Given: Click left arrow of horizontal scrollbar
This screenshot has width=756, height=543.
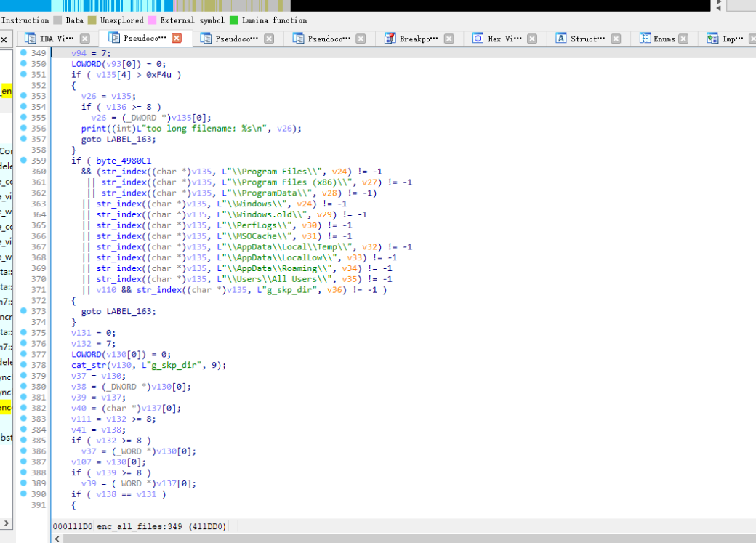Looking at the screenshot, I should click(x=56, y=538).
